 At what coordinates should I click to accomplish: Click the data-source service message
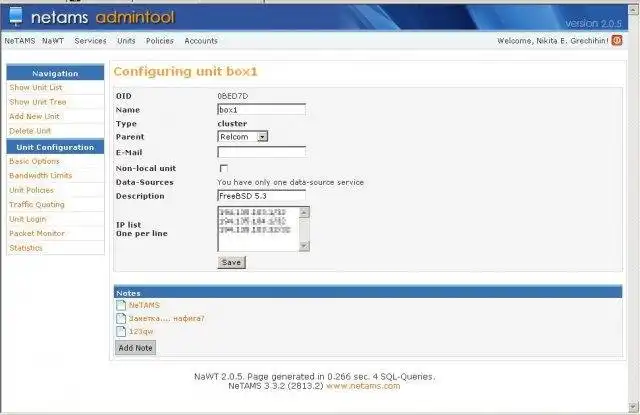pyautogui.click(x=290, y=182)
